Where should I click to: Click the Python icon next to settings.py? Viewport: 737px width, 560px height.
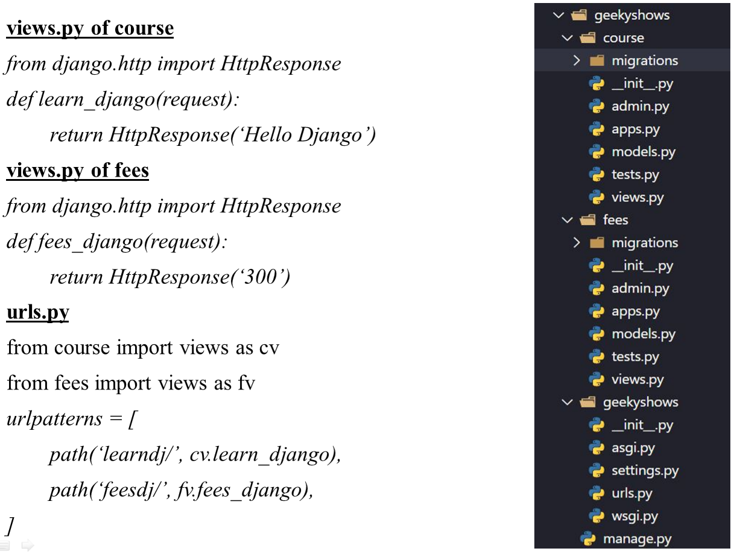(596, 470)
